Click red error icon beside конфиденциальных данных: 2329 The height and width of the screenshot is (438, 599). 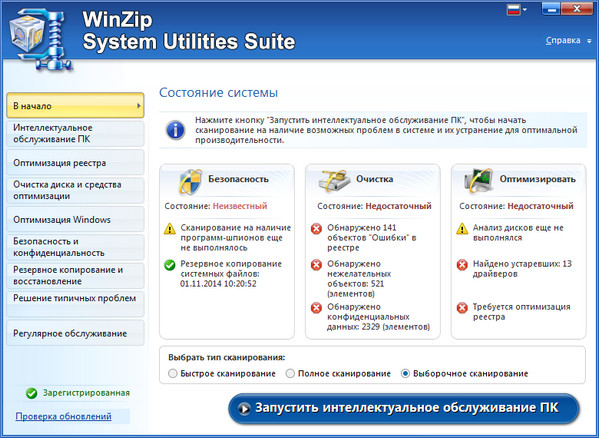pos(316,307)
